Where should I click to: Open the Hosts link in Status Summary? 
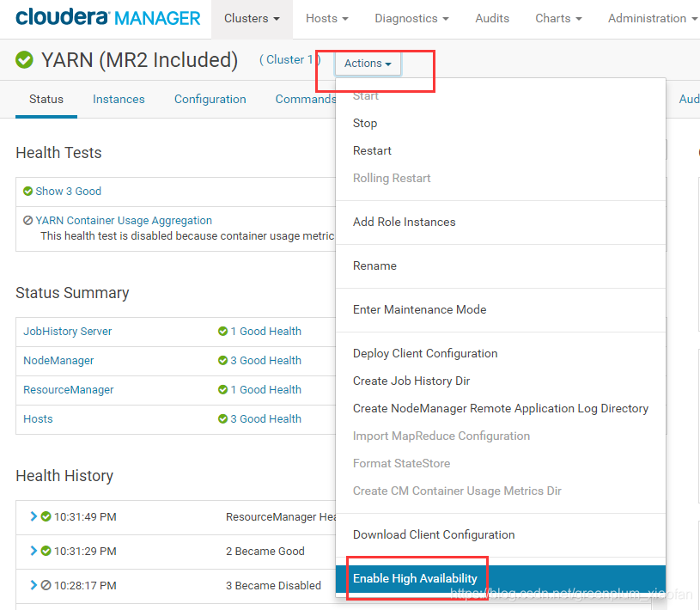pos(38,419)
